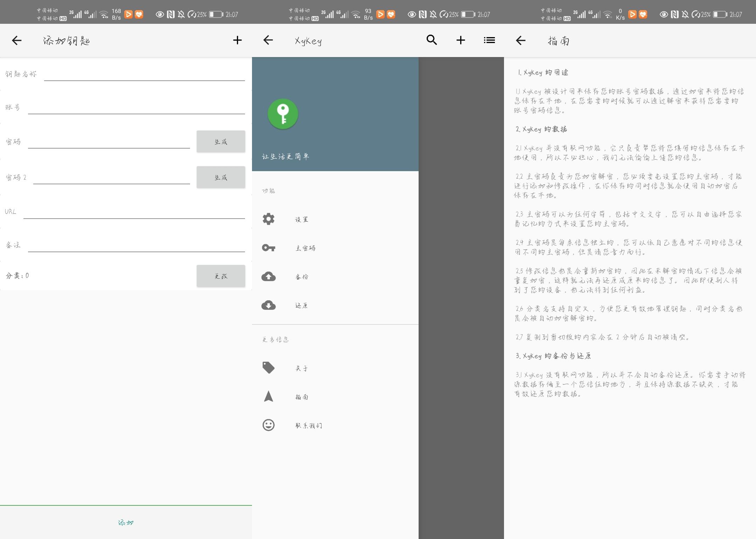
Task: Tap back arrow on 添加钥匙 screen
Action: point(16,40)
